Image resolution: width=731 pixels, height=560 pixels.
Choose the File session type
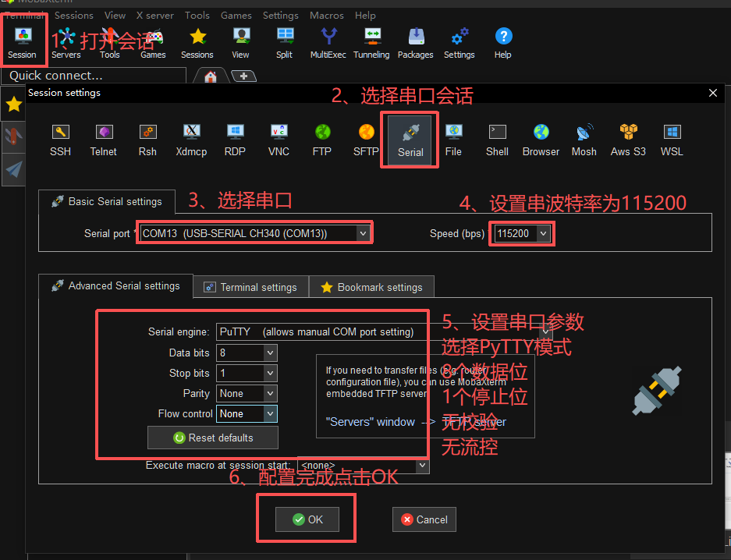click(x=453, y=140)
